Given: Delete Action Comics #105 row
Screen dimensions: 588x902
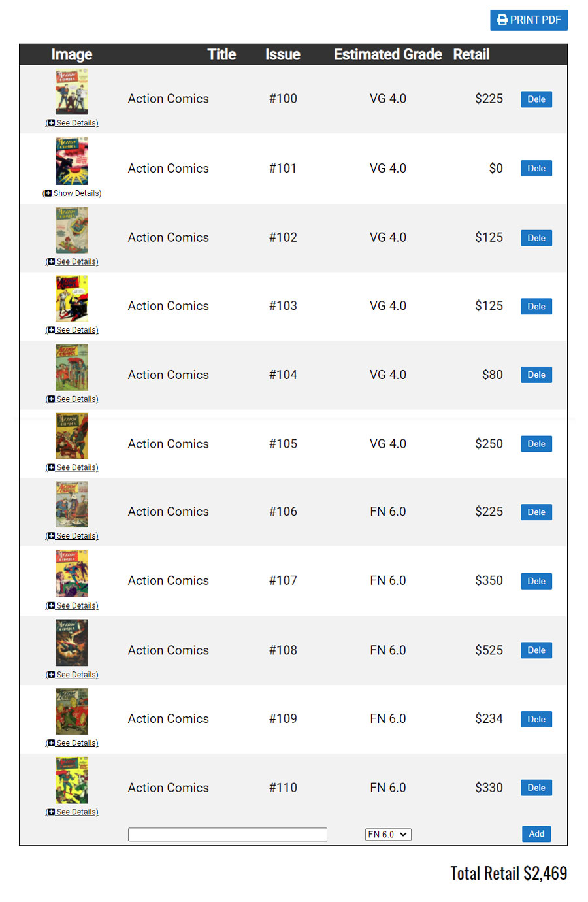Looking at the screenshot, I should pyautogui.click(x=536, y=444).
